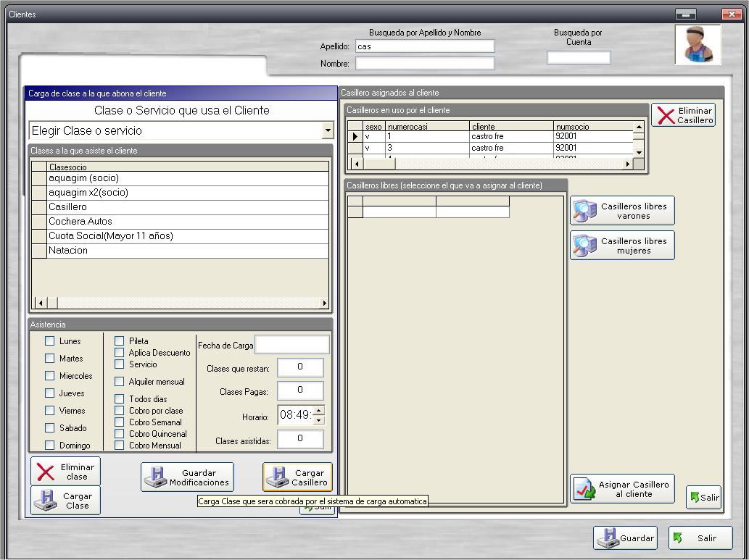Check the Servicio checkbox
Image resolution: width=749 pixels, height=560 pixels.
[120, 364]
